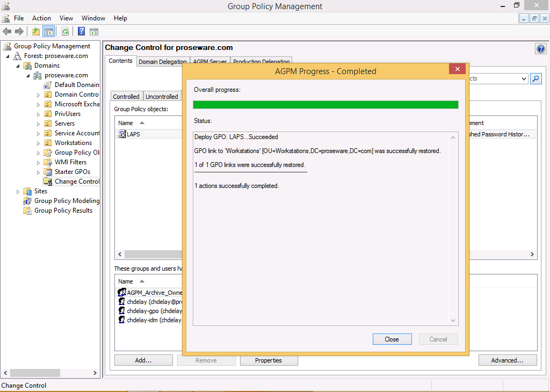Screen dimensions: 550x392
Task: Click the Refresh toolbar icon
Action: click(65, 32)
